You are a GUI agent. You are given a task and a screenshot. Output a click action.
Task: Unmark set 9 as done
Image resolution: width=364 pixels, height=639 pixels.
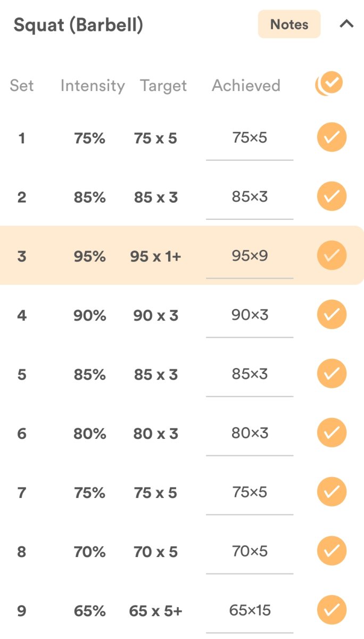click(x=332, y=610)
